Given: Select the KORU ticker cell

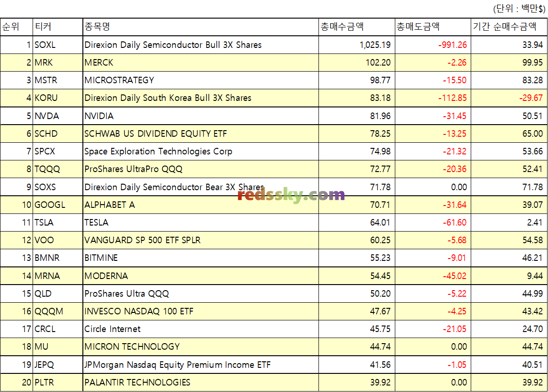Looking at the screenshot, I should pos(58,98).
